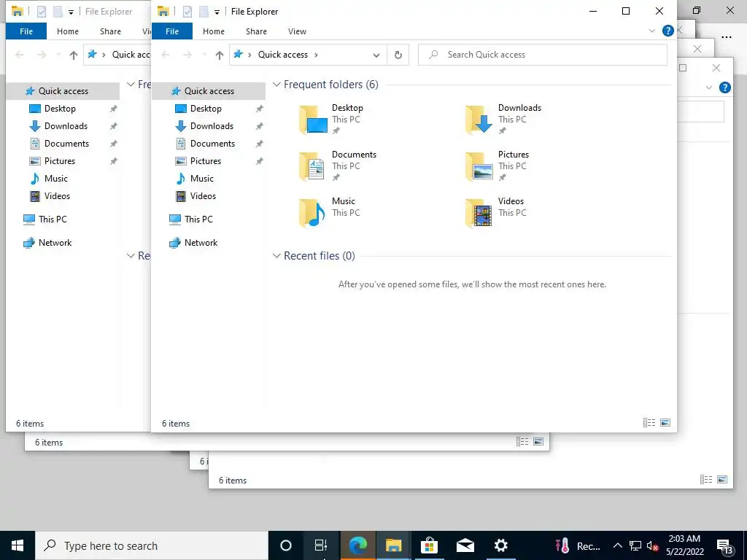The width and height of the screenshot is (747, 560).
Task: Open Customize Quick Access Toolbar dropdown in front window
Action: point(217,12)
